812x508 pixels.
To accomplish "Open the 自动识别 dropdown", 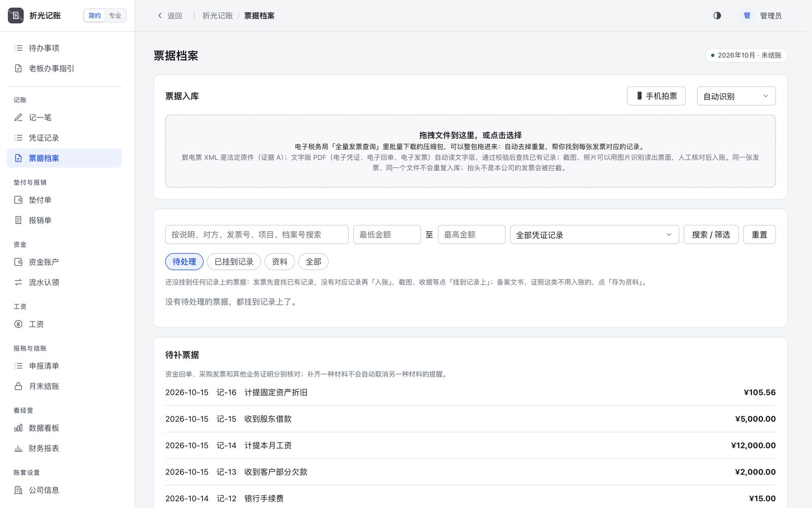I will pos(736,96).
